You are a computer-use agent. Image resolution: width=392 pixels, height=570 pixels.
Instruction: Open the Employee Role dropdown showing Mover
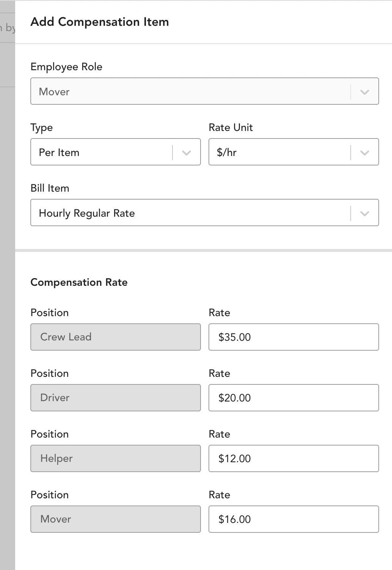[205, 91]
